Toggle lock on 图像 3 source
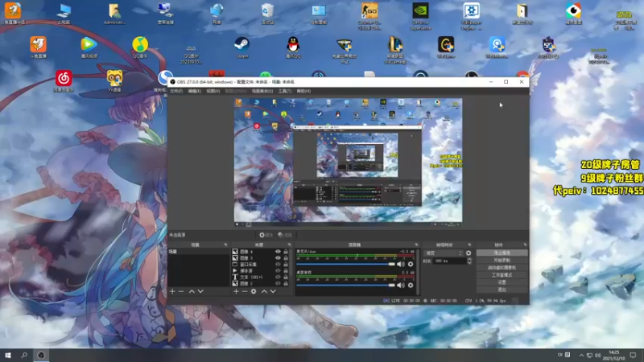The height and width of the screenshot is (362, 644). coord(286,258)
